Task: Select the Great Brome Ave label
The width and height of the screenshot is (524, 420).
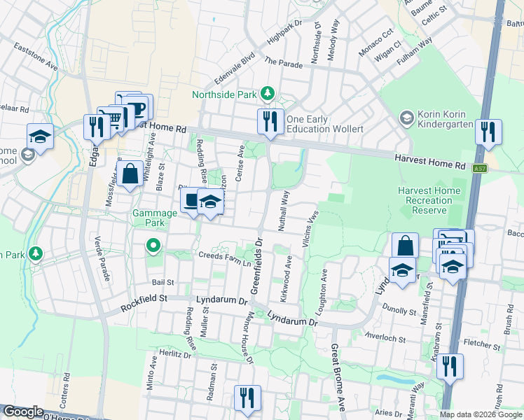Action: 337,377
